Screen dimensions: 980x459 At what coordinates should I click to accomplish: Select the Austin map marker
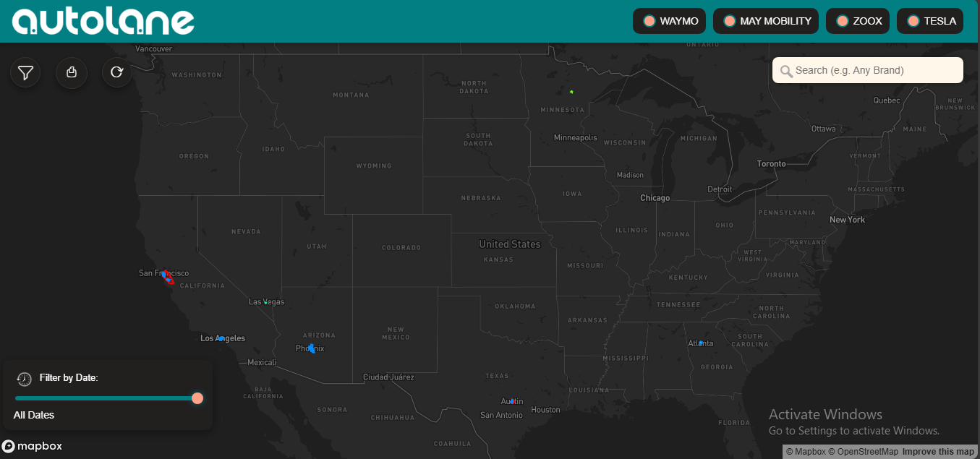pyautogui.click(x=512, y=401)
